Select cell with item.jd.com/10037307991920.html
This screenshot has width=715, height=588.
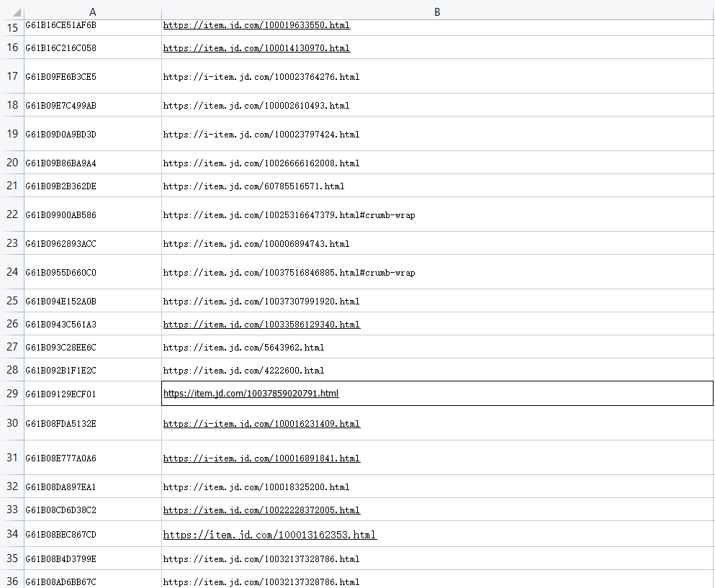[437, 301]
